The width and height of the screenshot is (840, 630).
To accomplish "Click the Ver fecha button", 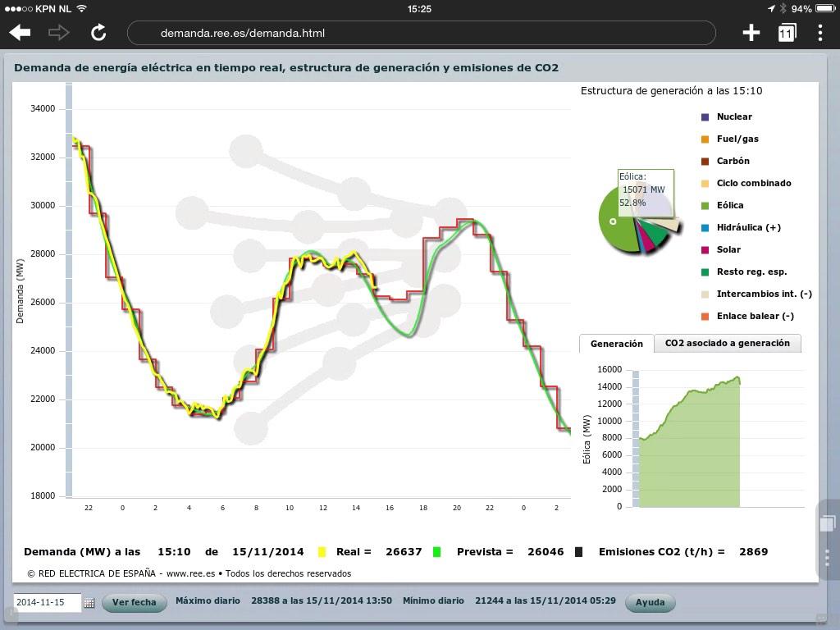I will point(134,602).
